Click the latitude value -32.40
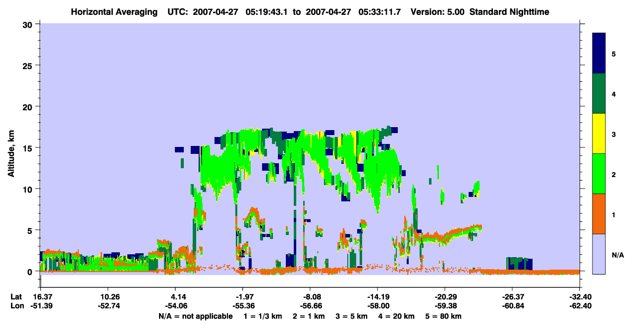644x330 pixels. 580,297
